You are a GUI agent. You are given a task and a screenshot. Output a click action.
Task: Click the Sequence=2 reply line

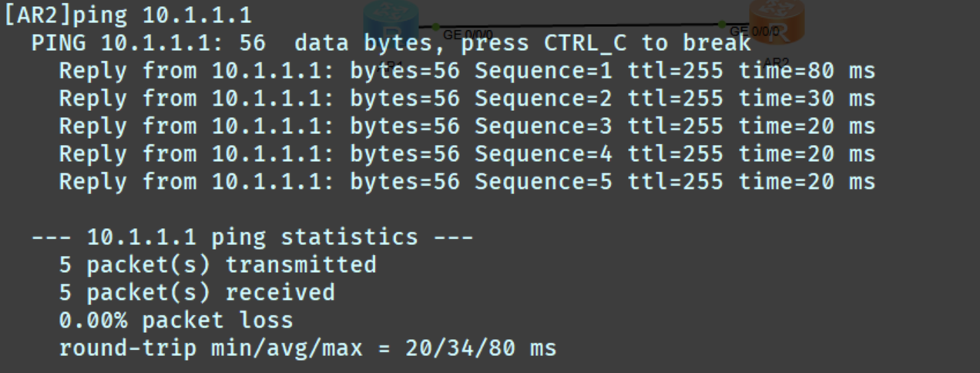click(466, 99)
